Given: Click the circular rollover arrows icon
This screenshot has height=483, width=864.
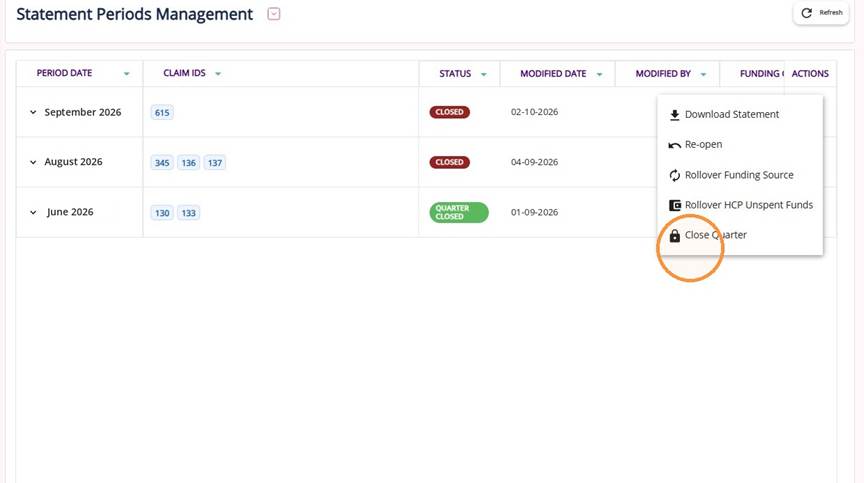Looking at the screenshot, I should coord(674,176).
